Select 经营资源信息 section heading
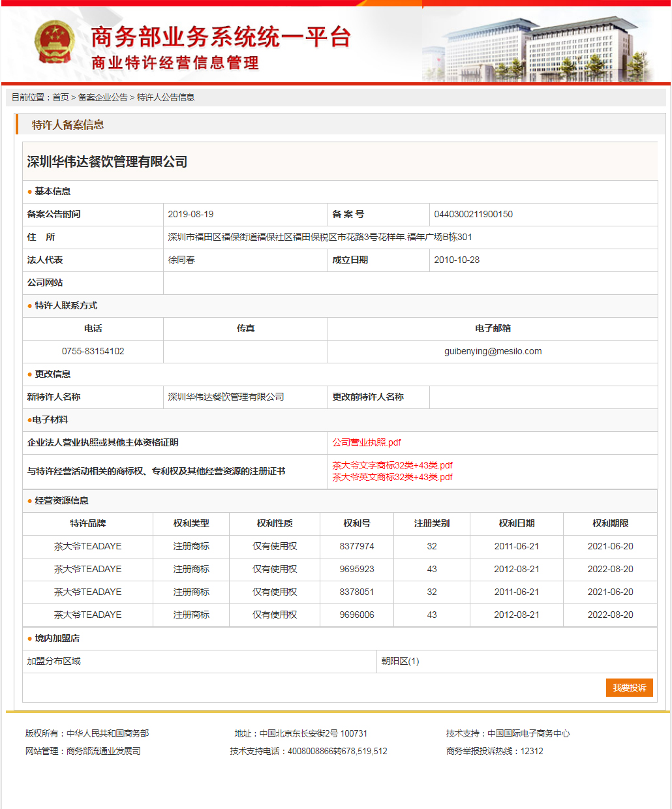672x809 pixels. point(61,500)
